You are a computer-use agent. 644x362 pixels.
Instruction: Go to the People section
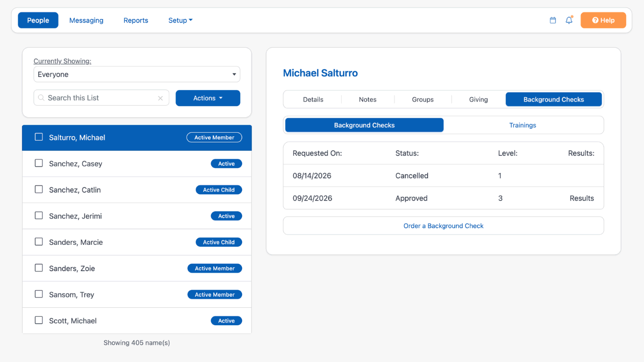tap(38, 20)
